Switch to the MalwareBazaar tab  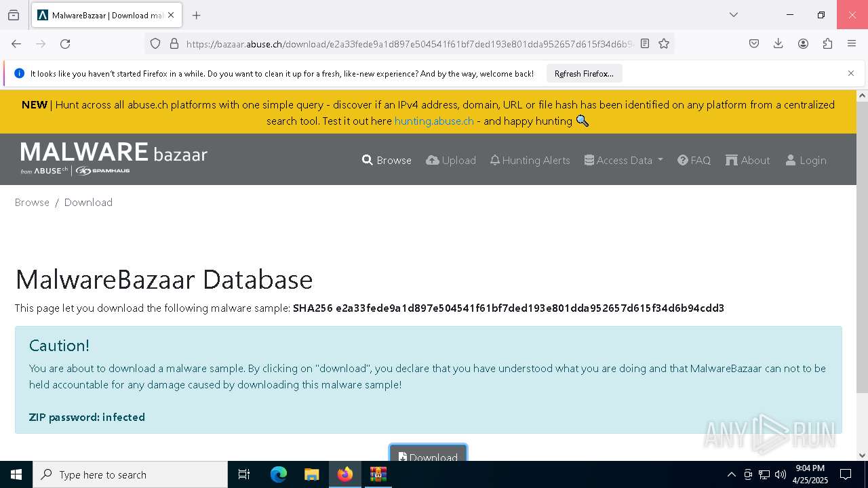pyautogui.click(x=106, y=15)
